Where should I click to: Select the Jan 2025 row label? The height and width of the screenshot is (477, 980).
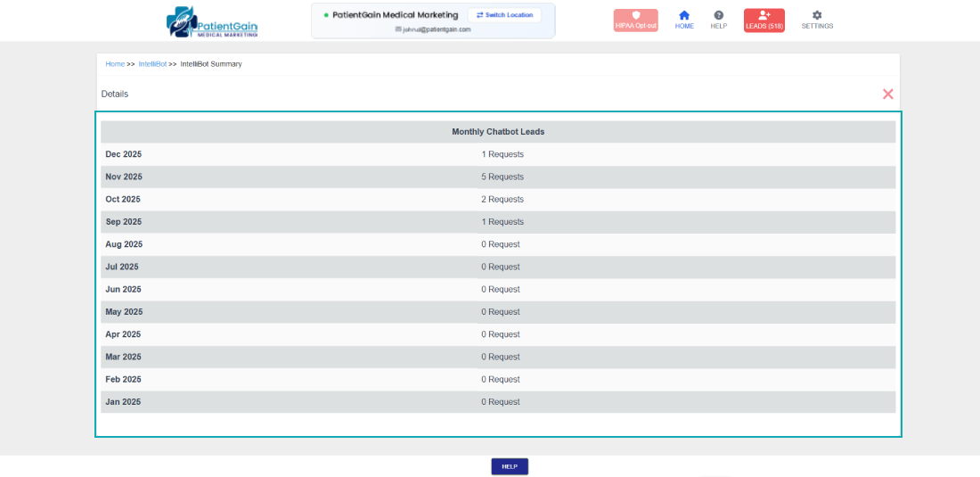coord(123,402)
